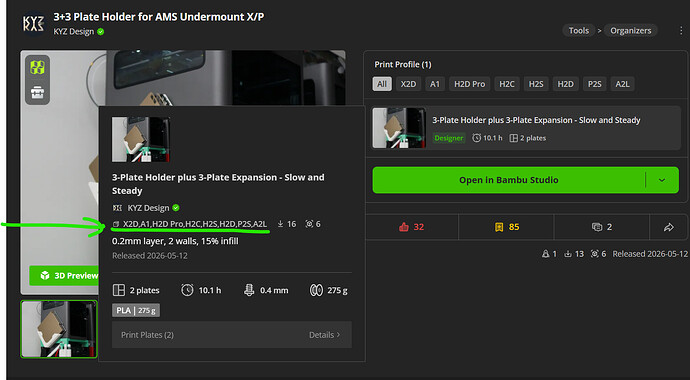Click Open in Bambu Studio button
This screenshot has width=690, height=380.
[x=509, y=180]
